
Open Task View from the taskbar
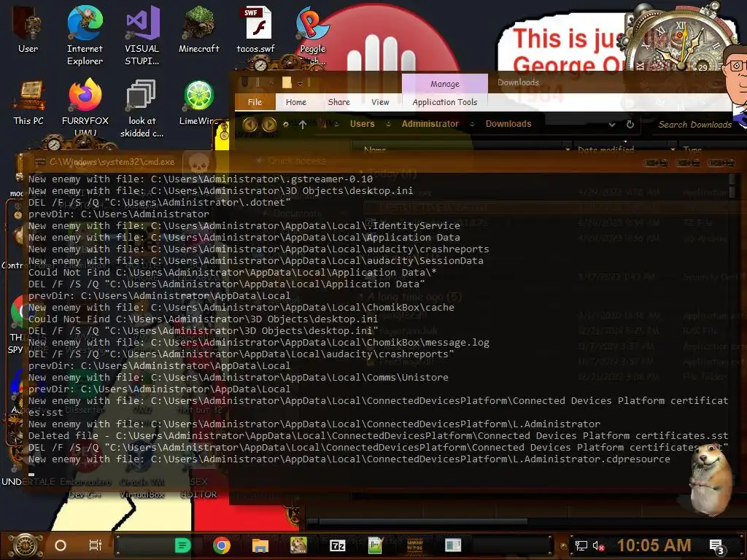pyautogui.click(x=96, y=545)
